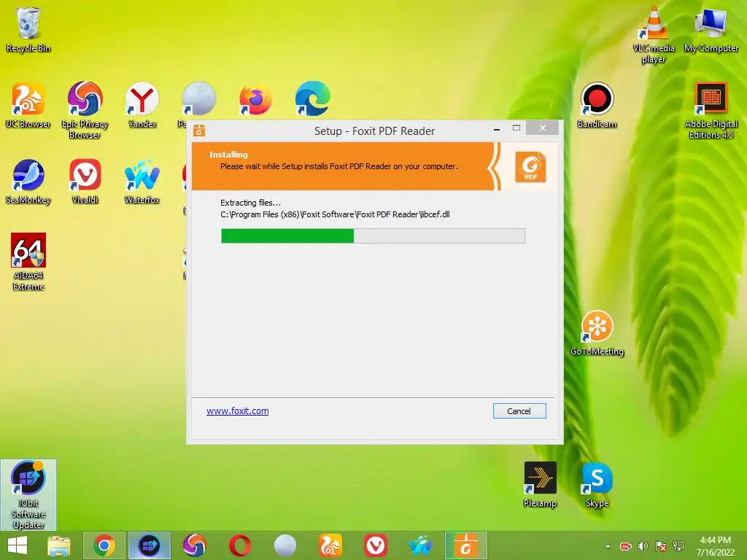The height and width of the screenshot is (560, 747).
Task: Select the Epic Privacy Browser shortcut
Action: (x=85, y=110)
